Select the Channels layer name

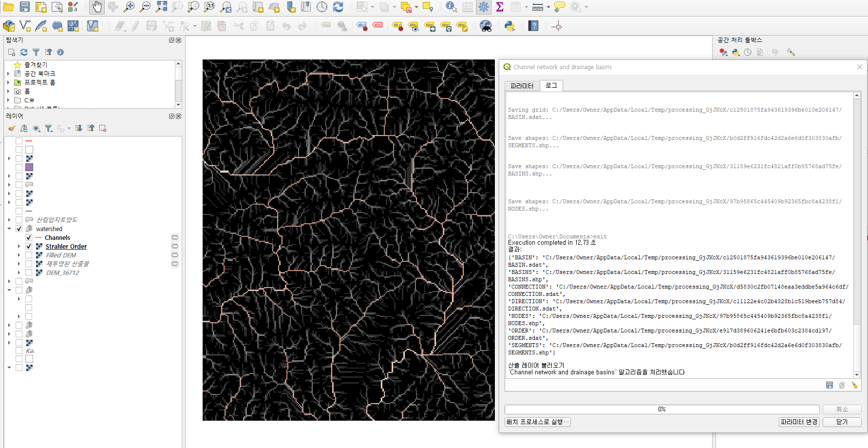57,237
